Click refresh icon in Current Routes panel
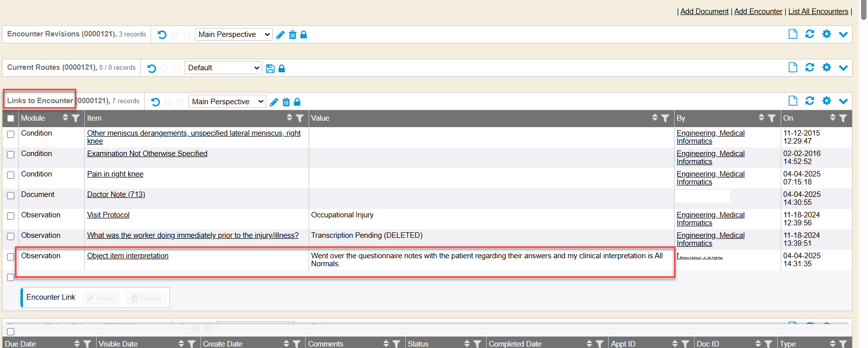868x348 pixels. click(810, 67)
